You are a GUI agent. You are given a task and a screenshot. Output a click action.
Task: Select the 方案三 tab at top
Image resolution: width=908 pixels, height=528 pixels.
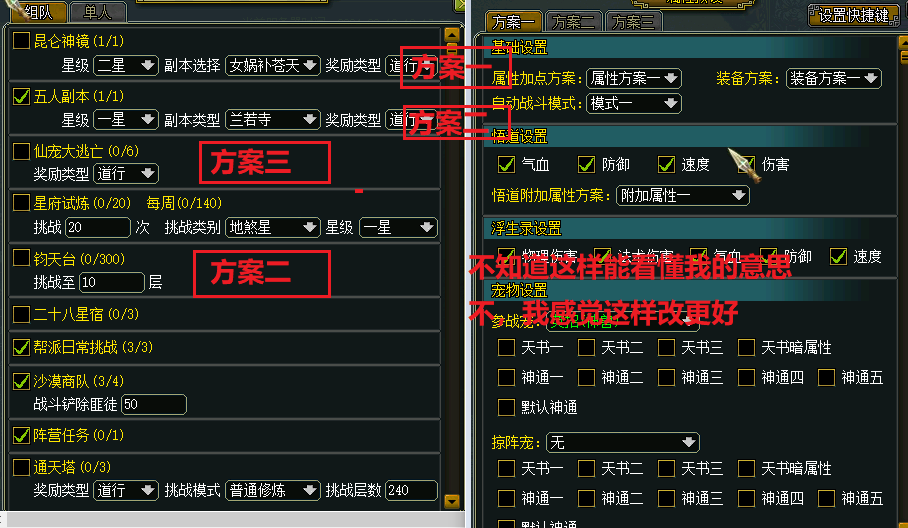(635, 21)
